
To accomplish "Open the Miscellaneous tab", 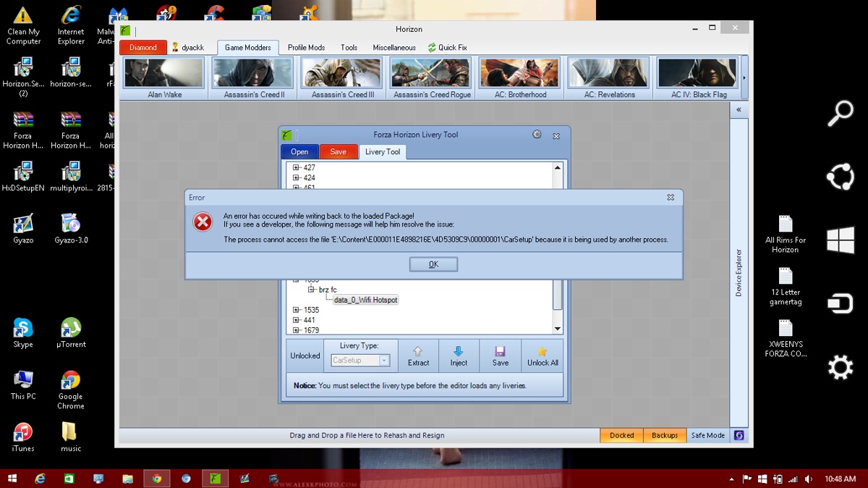I will (394, 48).
